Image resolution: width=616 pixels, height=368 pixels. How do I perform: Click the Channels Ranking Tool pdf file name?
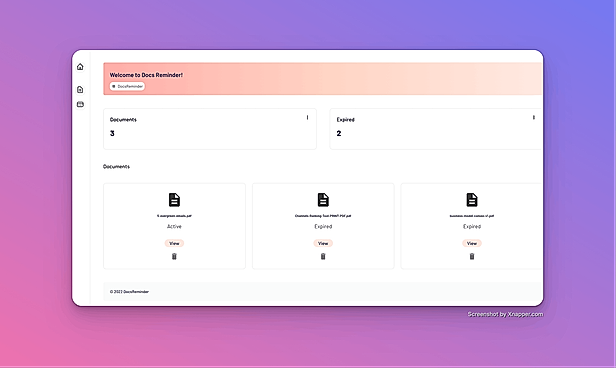coord(323,216)
